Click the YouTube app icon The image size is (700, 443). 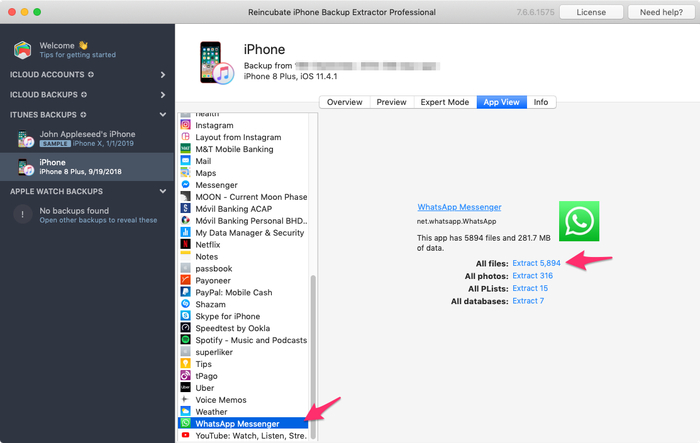point(185,435)
